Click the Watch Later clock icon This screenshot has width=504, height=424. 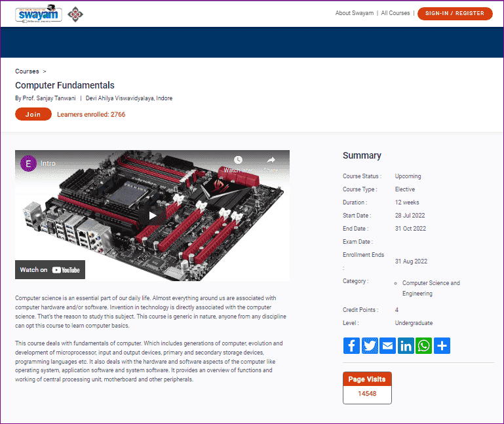click(x=238, y=161)
